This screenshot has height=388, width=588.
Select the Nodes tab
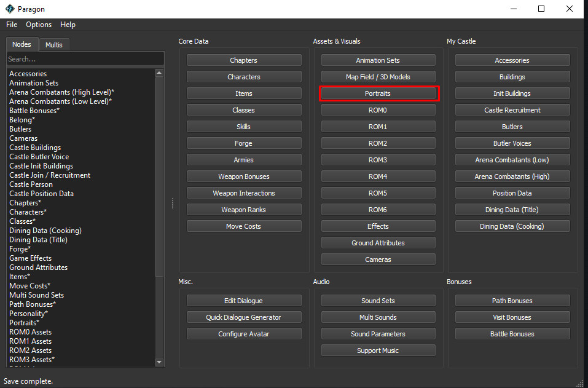click(x=22, y=44)
